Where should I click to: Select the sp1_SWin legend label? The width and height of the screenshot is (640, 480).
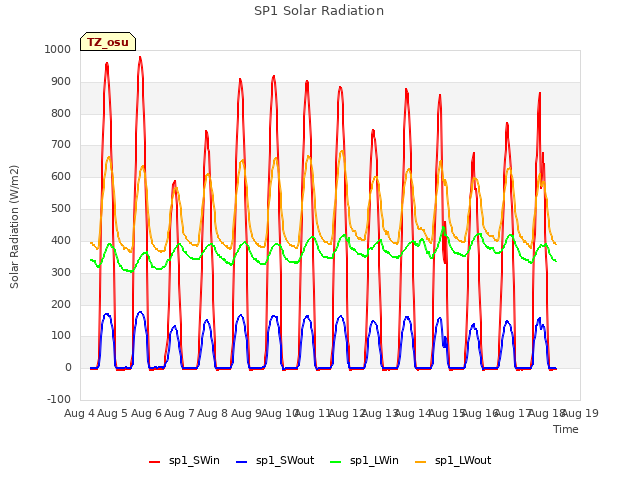(x=194, y=461)
